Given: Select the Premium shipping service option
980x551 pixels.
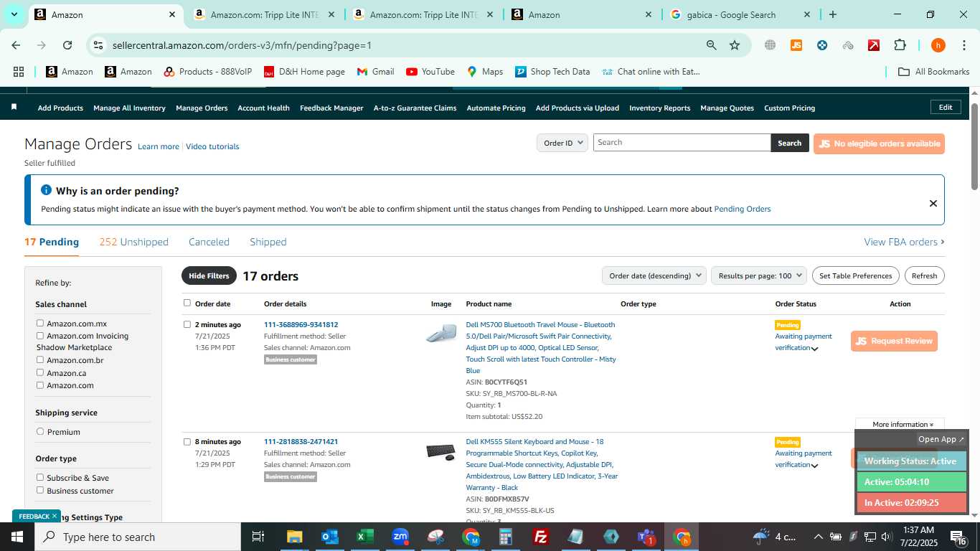Looking at the screenshot, I should point(40,432).
